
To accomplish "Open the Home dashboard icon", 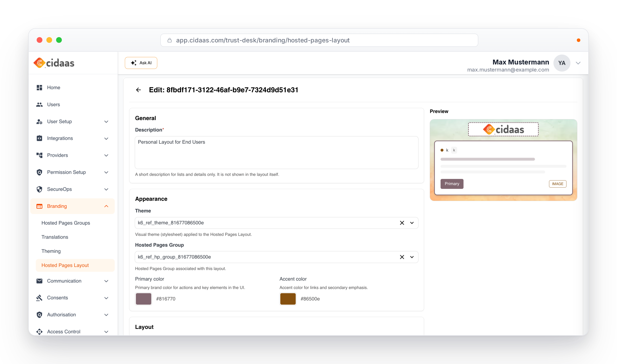I will click(x=39, y=87).
